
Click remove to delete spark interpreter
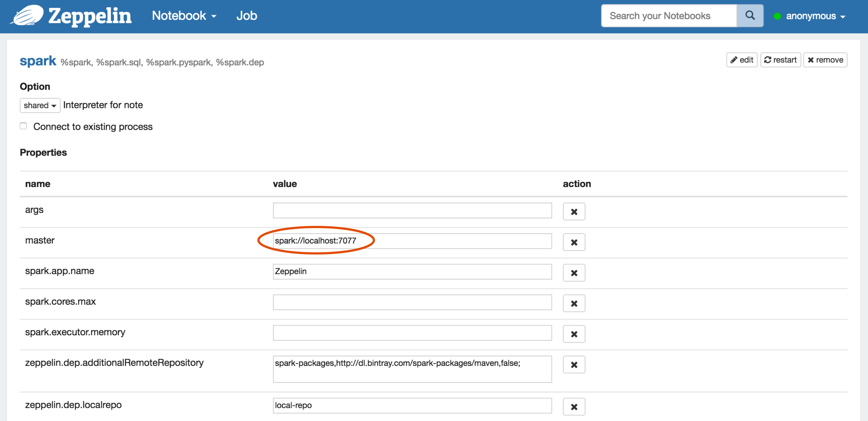click(x=825, y=60)
